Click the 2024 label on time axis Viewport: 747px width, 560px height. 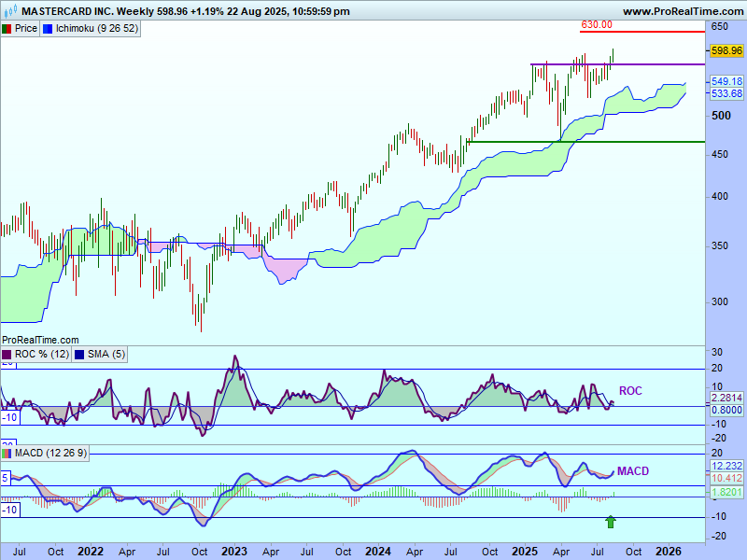point(378,552)
